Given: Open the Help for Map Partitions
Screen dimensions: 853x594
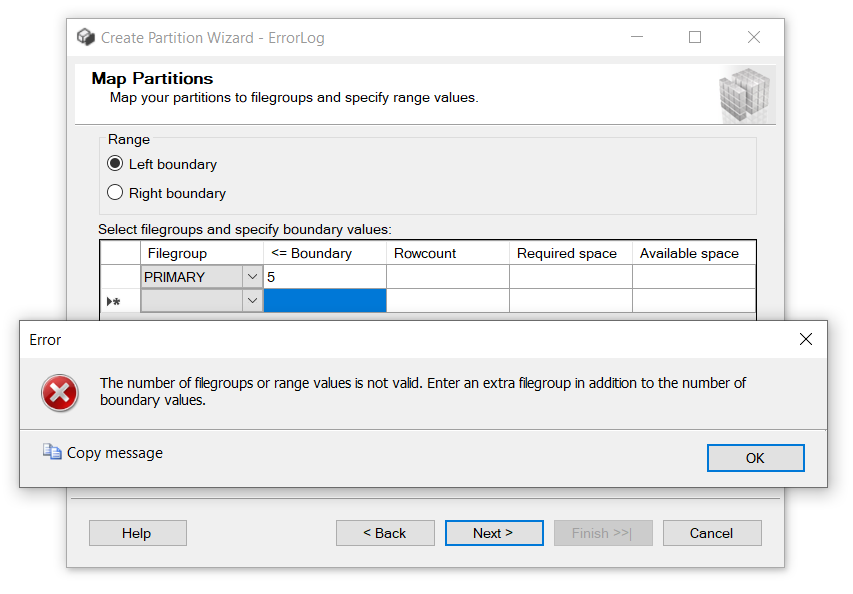Looking at the screenshot, I should 137,533.
